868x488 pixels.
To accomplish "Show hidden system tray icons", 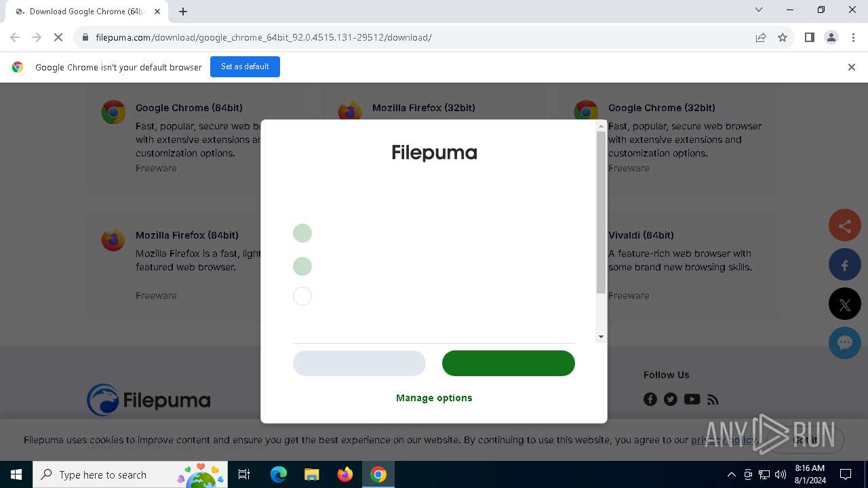I will click(731, 474).
